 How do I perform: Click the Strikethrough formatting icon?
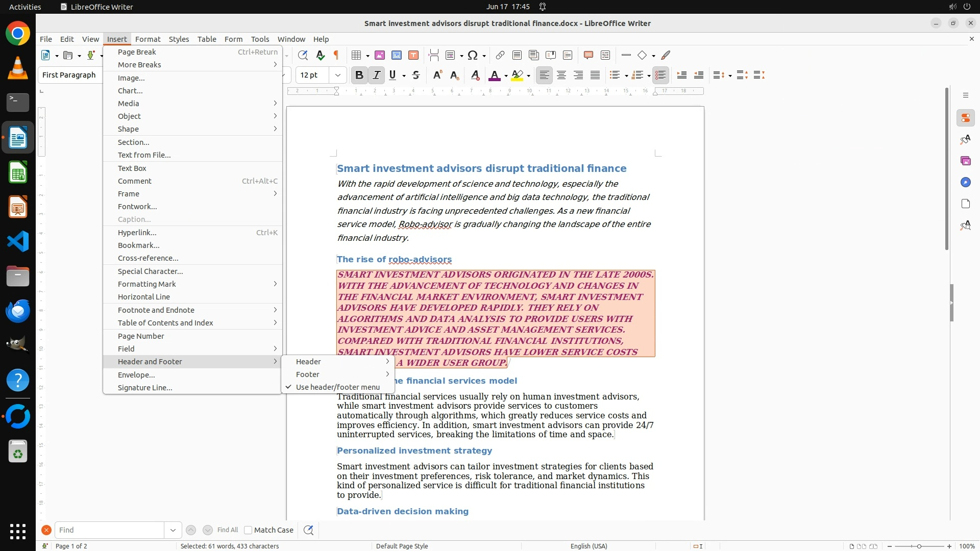click(416, 76)
